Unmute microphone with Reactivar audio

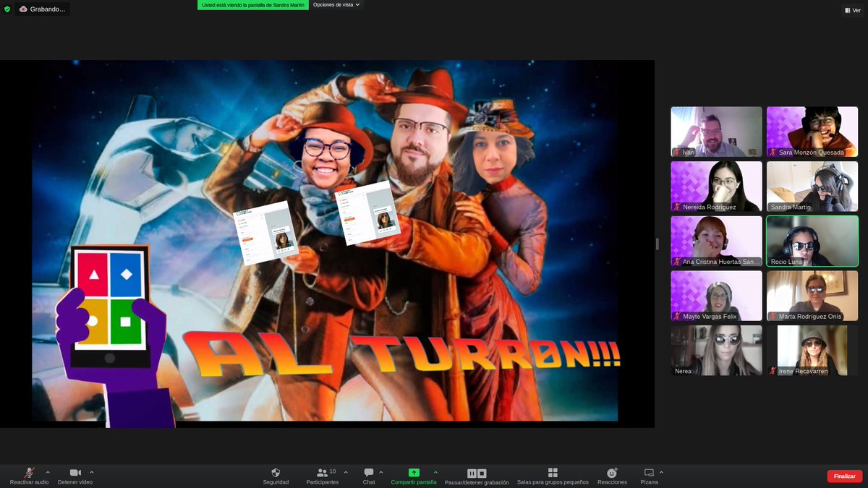[30, 476]
